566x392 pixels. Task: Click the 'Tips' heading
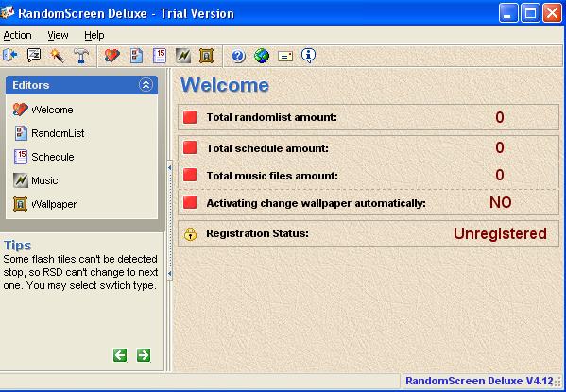click(17, 246)
